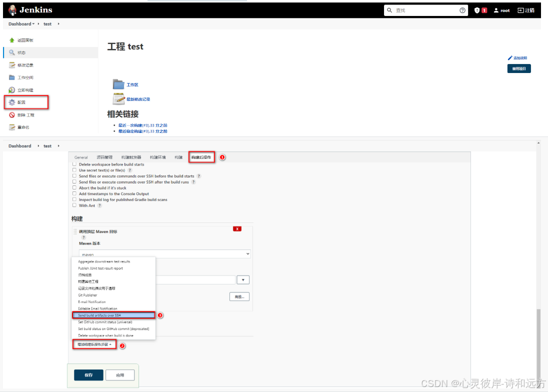This screenshot has width=548, height=392.
Task: Switch to the 构建后操作 tab
Action: pyautogui.click(x=201, y=157)
